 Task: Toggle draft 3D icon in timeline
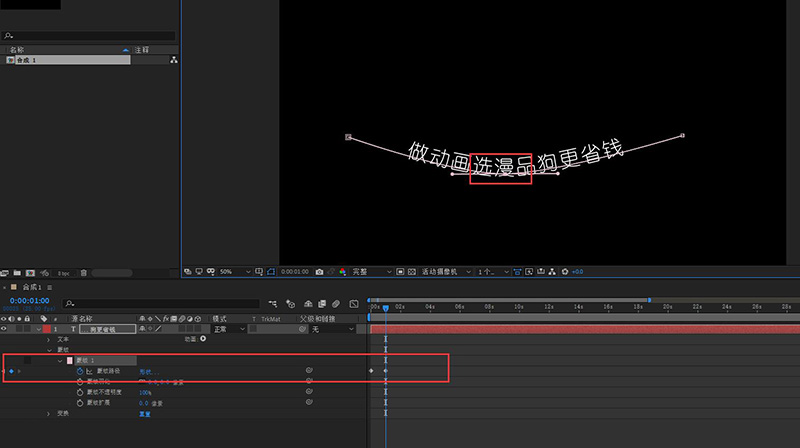pyautogui.click(x=290, y=304)
